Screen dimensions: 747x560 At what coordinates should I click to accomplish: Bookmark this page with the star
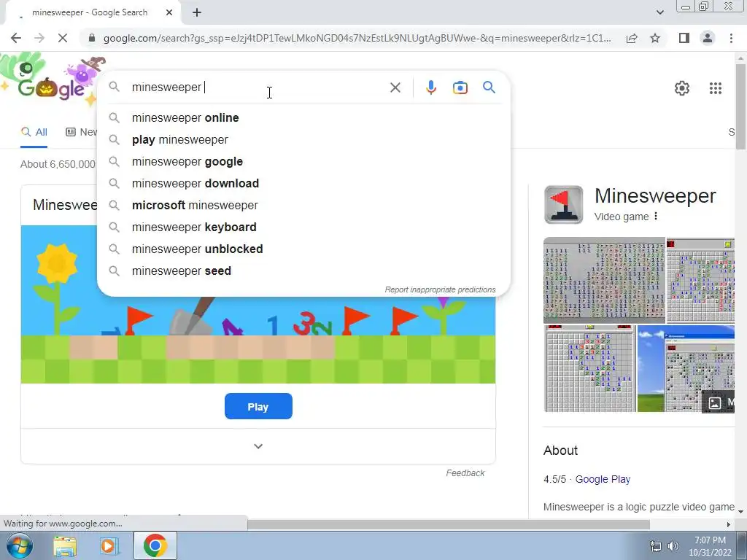click(x=655, y=38)
